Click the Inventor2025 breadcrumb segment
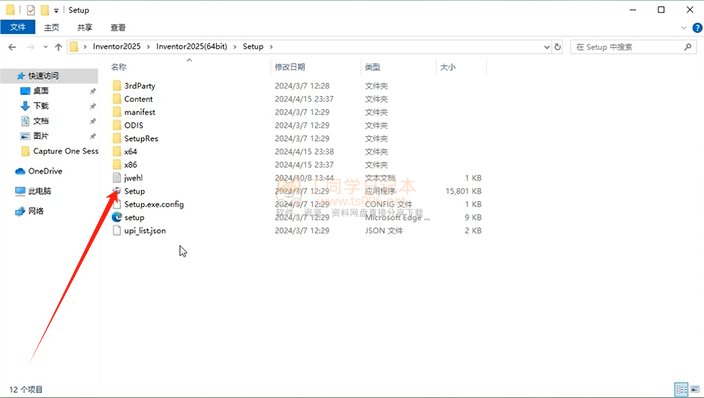The width and height of the screenshot is (704, 398). (117, 46)
